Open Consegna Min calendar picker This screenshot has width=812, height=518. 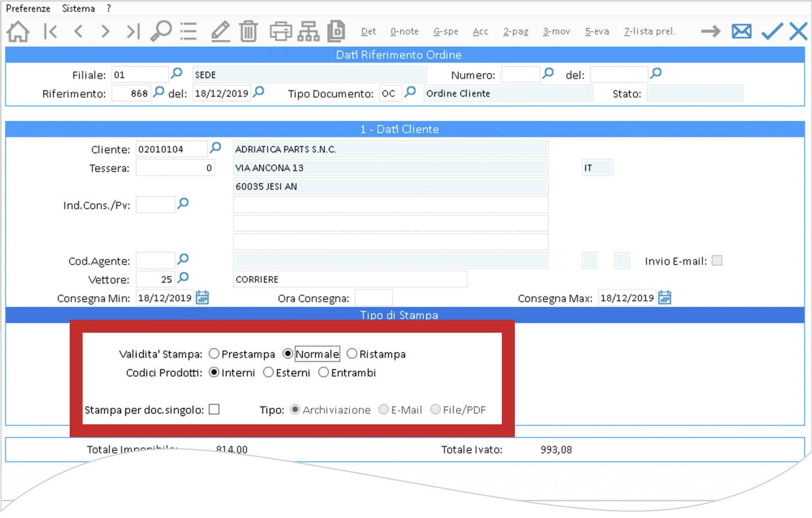[203, 297]
